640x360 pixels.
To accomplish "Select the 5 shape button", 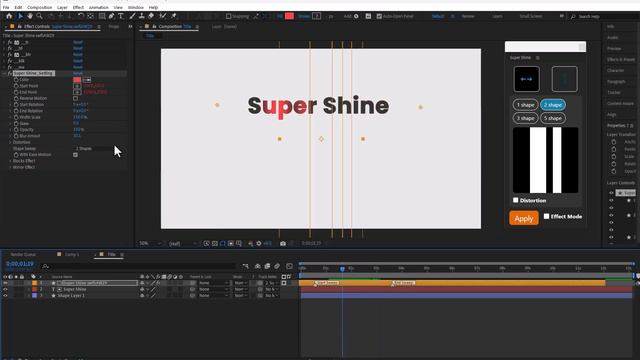I will [x=553, y=118].
